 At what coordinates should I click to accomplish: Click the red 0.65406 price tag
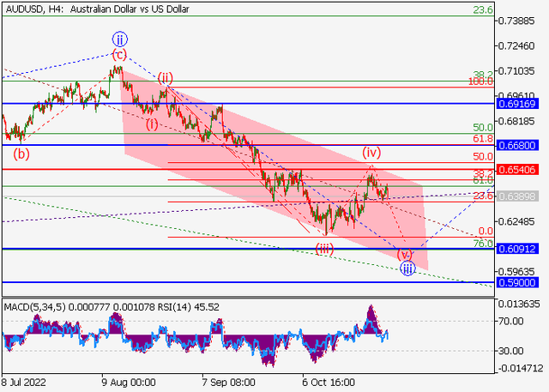click(x=517, y=170)
